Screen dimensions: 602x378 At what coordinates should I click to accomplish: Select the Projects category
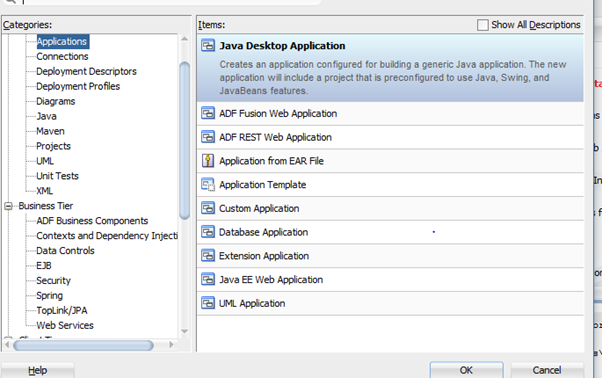click(53, 146)
